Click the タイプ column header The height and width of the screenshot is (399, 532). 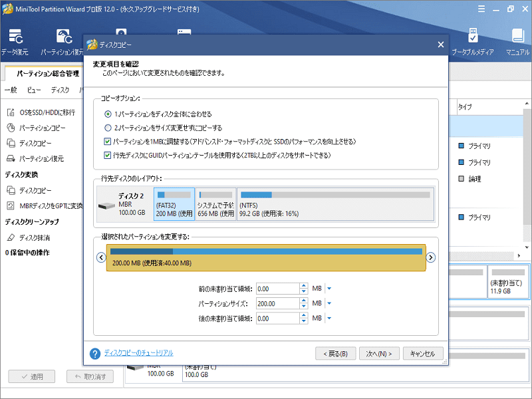point(465,107)
